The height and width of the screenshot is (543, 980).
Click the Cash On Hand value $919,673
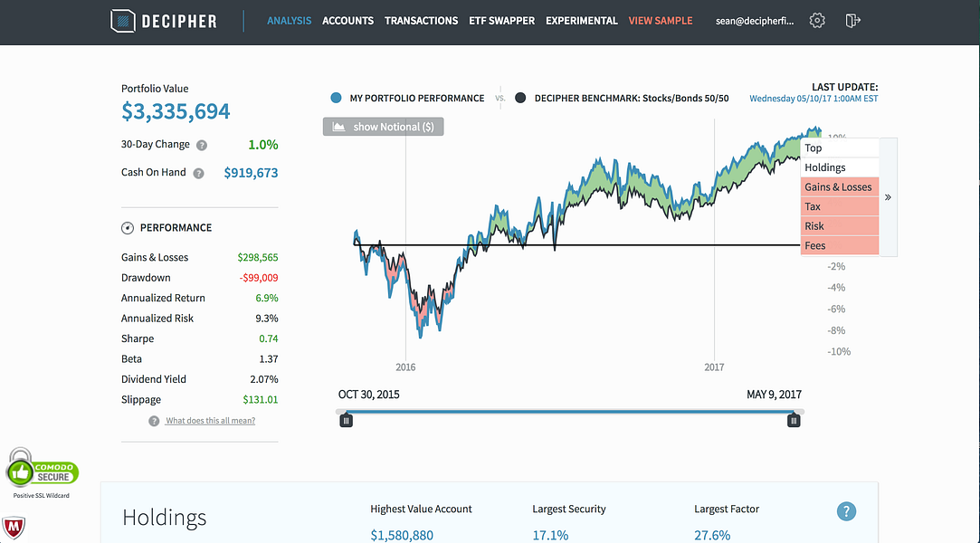[x=252, y=173]
